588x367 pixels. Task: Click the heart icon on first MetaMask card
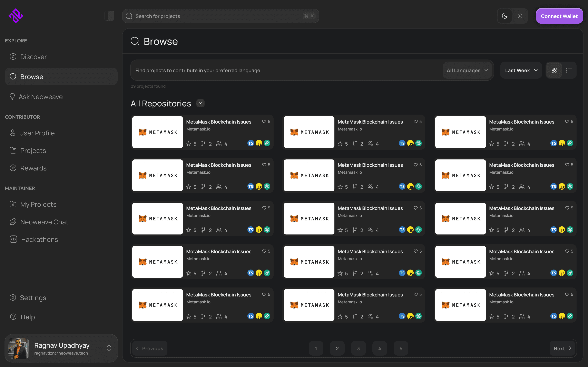(x=264, y=121)
